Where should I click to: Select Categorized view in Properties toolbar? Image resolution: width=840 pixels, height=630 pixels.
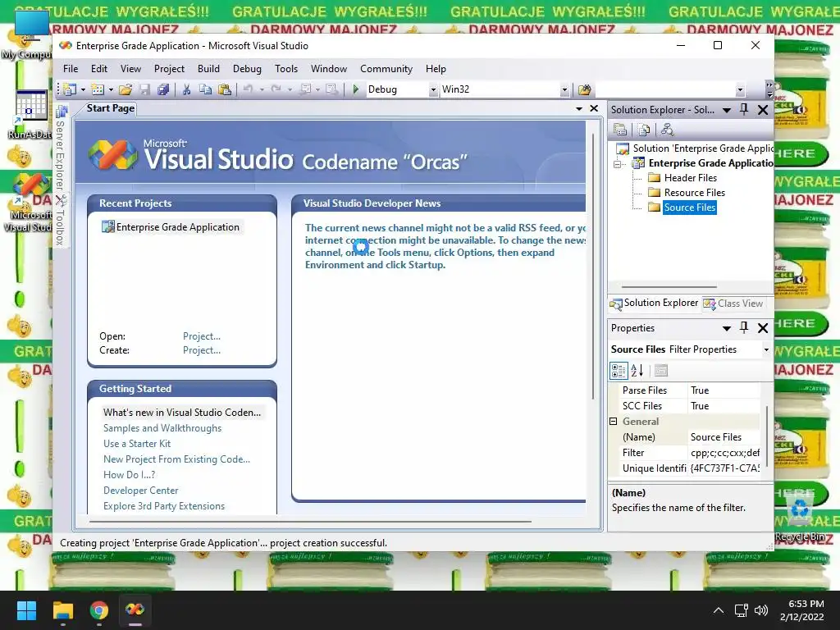tap(619, 370)
